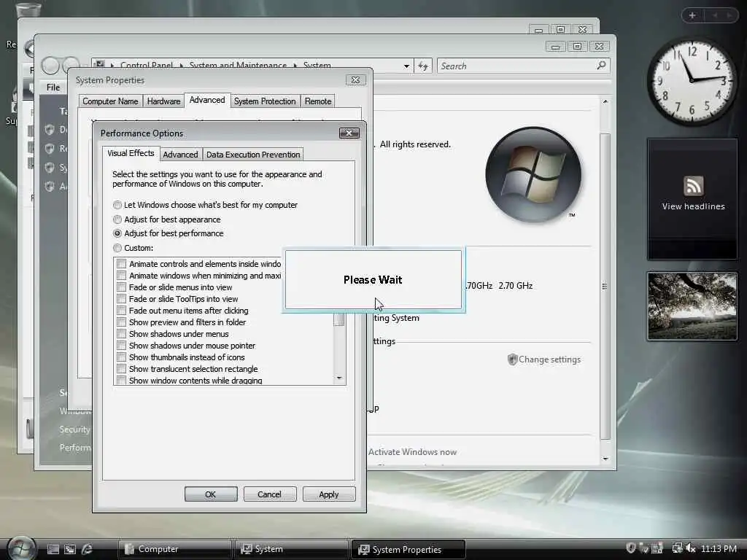The image size is (747, 560).
Task: Check Fade or slide ToolTips into view
Action: click(122, 299)
